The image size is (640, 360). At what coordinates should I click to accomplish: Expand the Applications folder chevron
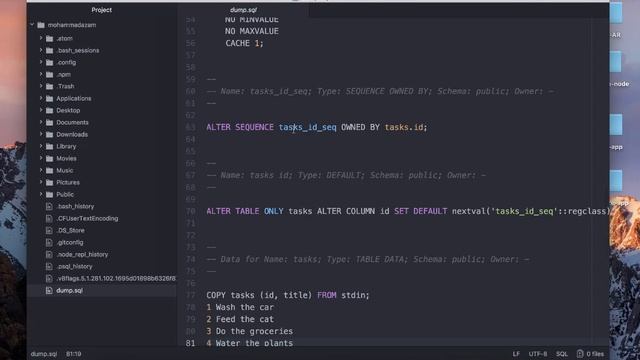(x=41, y=98)
